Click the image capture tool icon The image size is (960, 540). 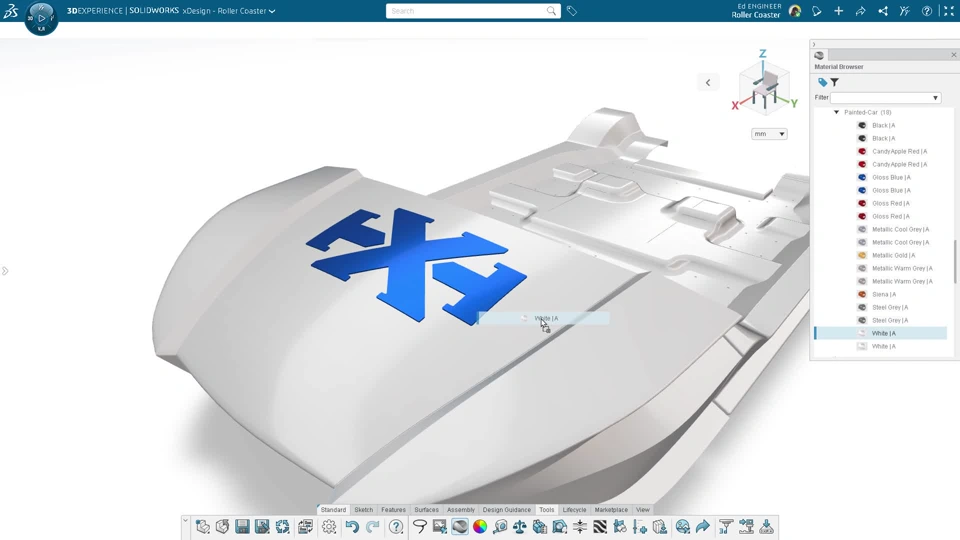(440, 527)
